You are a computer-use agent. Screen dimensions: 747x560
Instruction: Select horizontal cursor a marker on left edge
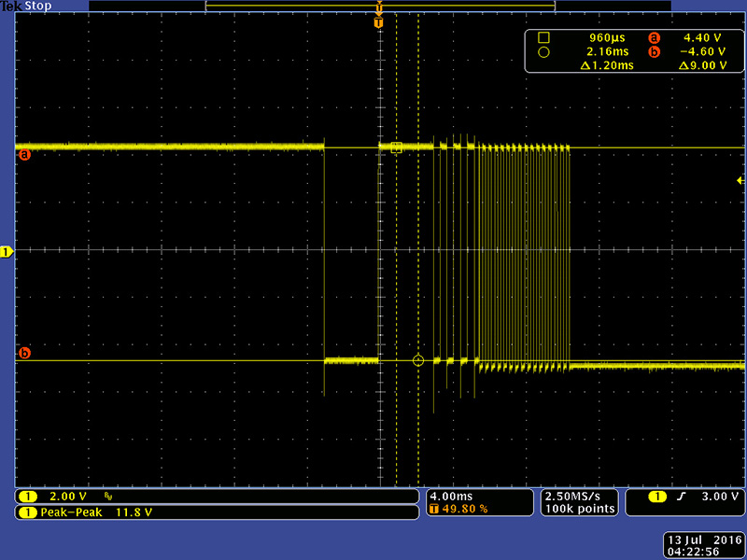[24, 154]
